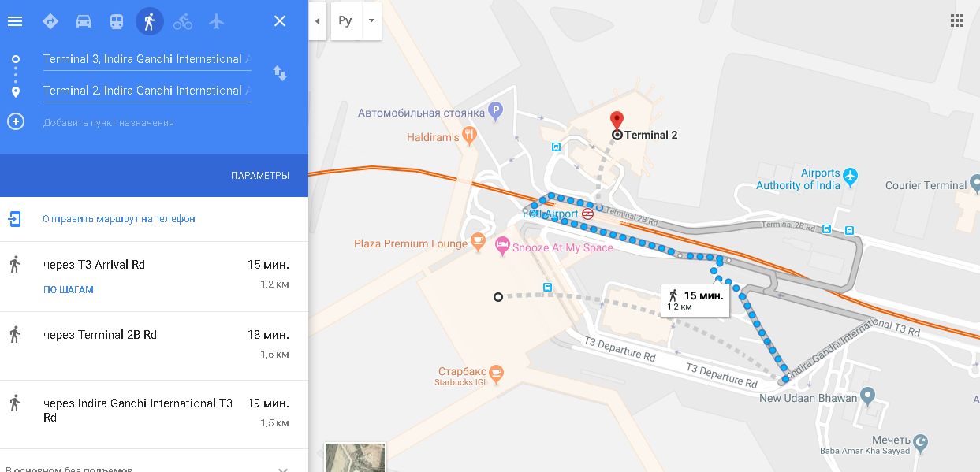Add a destination with plus icon
The width and height of the screenshot is (980, 472).
tap(16, 122)
